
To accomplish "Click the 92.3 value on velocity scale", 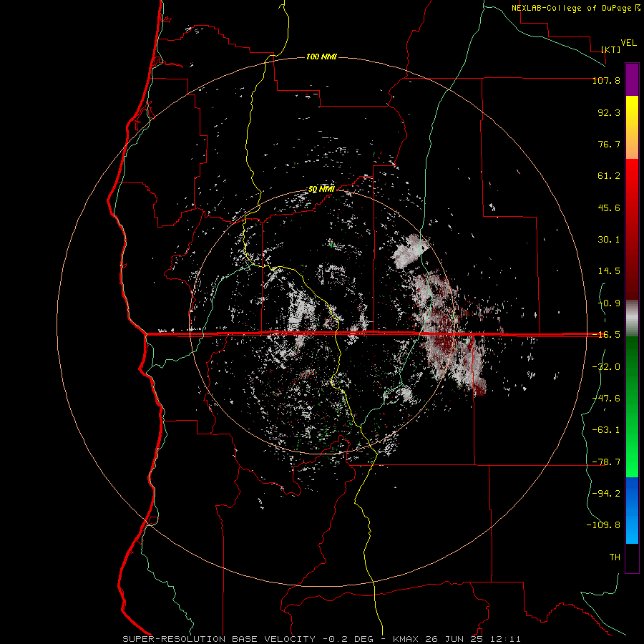I will point(609,112).
